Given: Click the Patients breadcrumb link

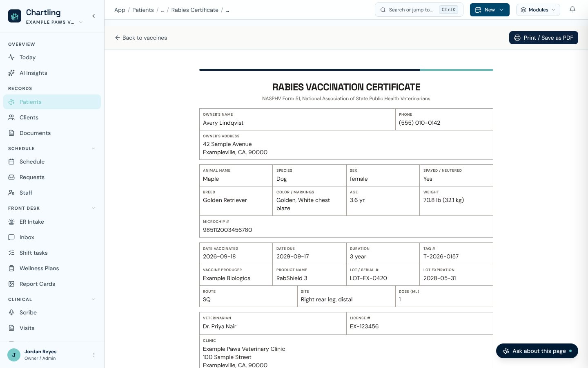Looking at the screenshot, I should pyautogui.click(x=143, y=10).
